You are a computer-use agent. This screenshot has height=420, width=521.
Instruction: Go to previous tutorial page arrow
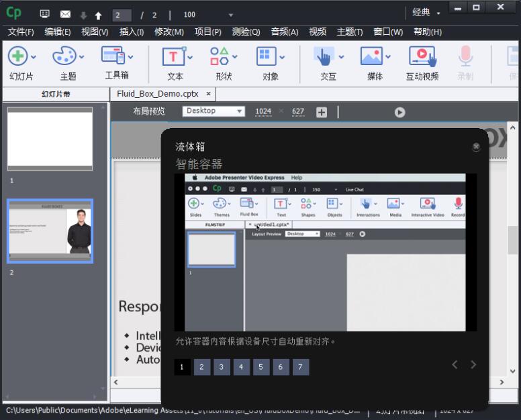click(x=455, y=364)
